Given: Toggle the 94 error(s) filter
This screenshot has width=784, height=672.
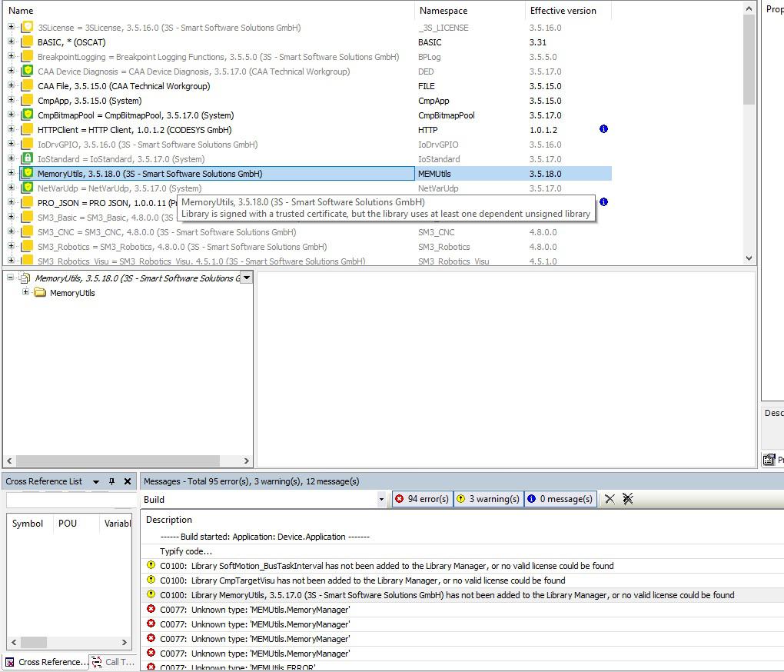Looking at the screenshot, I should tap(422, 499).
